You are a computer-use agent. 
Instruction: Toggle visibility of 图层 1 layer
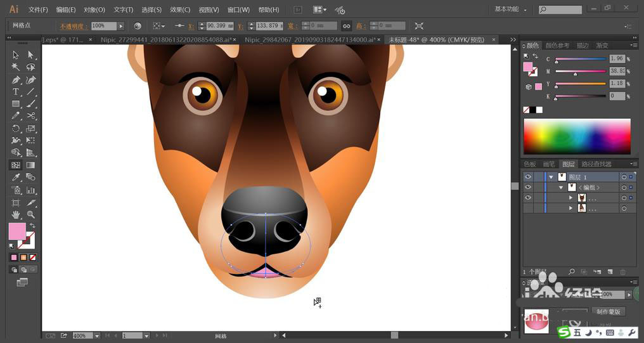528,177
